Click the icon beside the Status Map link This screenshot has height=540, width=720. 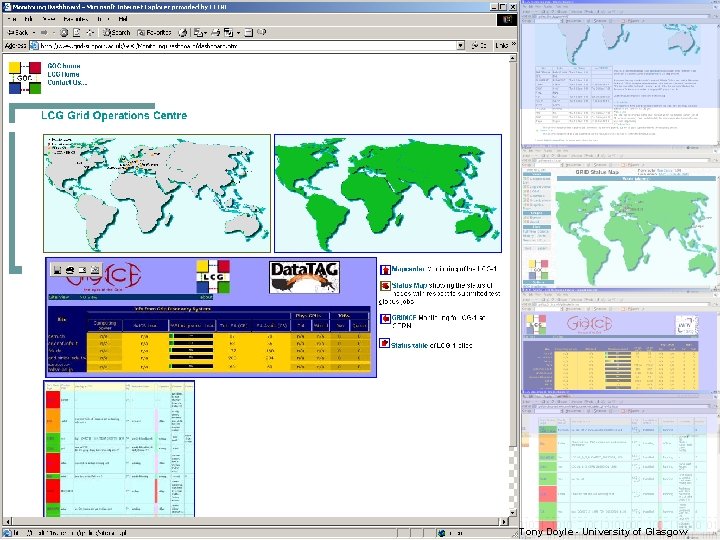pos(385,286)
